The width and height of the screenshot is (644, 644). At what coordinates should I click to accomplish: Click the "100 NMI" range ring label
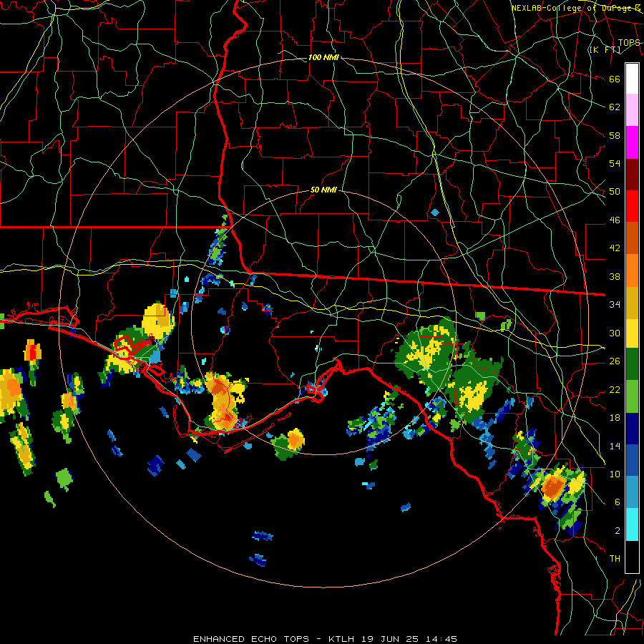(323, 57)
